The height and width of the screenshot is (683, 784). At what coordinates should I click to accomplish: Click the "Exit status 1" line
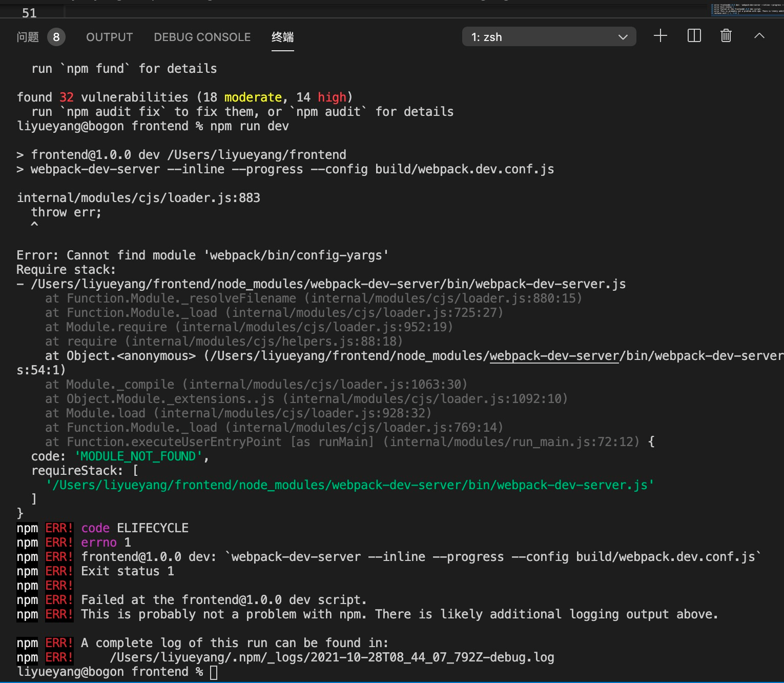tap(128, 571)
